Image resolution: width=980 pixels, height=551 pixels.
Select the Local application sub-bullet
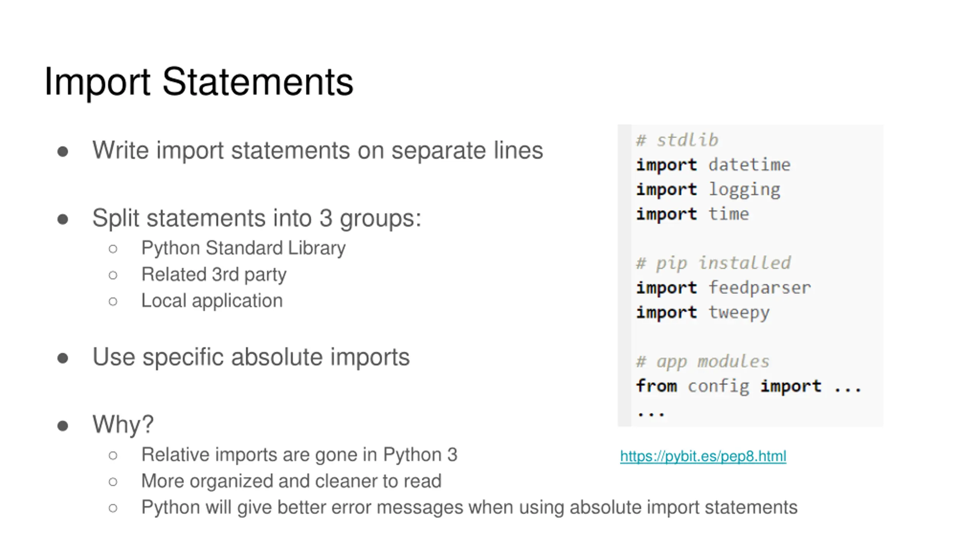pyautogui.click(x=212, y=301)
